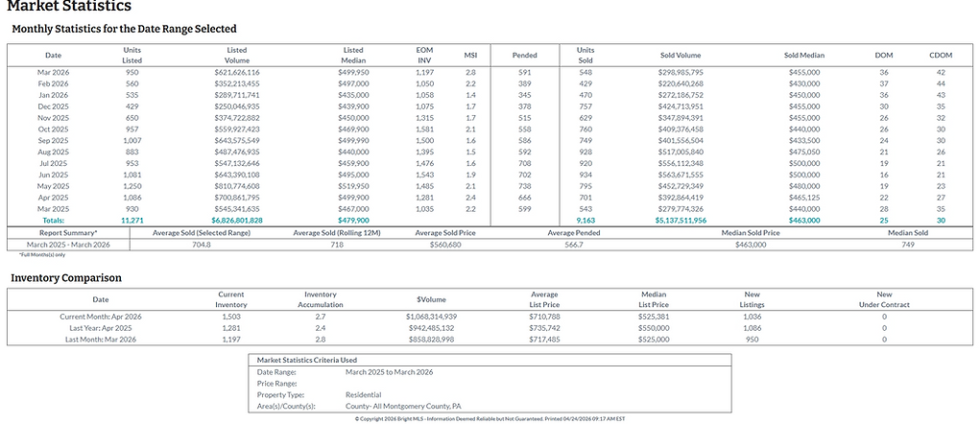
Task: Click the average sold price "$560,680"
Action: (x=445, y=245)
